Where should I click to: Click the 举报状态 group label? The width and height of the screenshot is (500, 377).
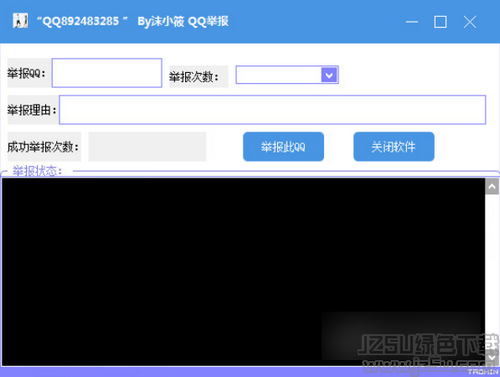[37, 171]
